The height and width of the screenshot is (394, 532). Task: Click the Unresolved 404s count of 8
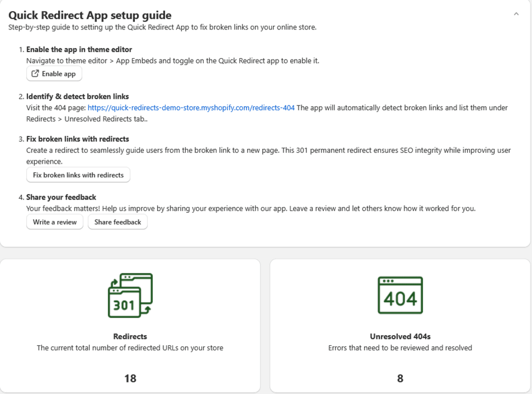[399, 378]
